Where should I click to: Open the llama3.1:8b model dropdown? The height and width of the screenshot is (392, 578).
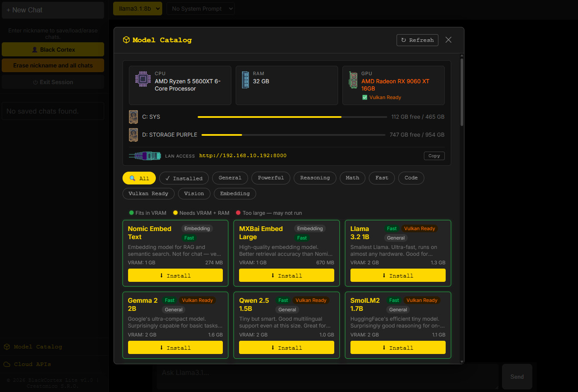coord(137,9)
